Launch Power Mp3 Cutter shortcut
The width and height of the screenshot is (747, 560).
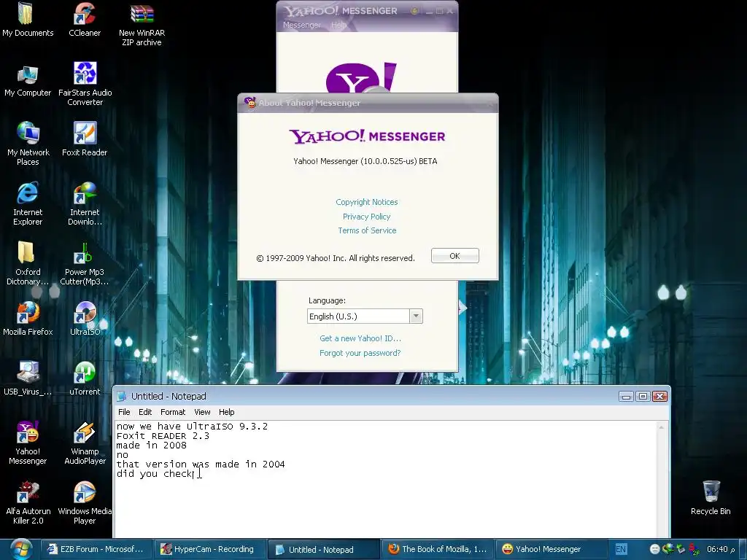pos(85,263)
